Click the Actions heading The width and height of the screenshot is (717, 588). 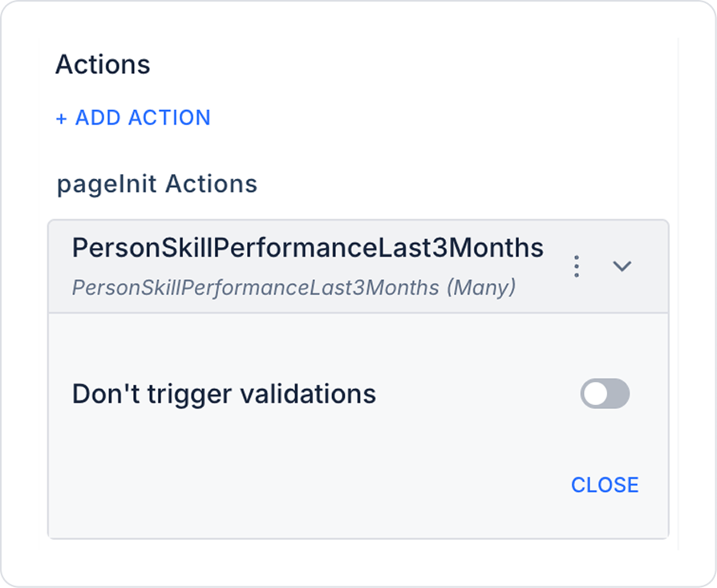coord(103,64)
